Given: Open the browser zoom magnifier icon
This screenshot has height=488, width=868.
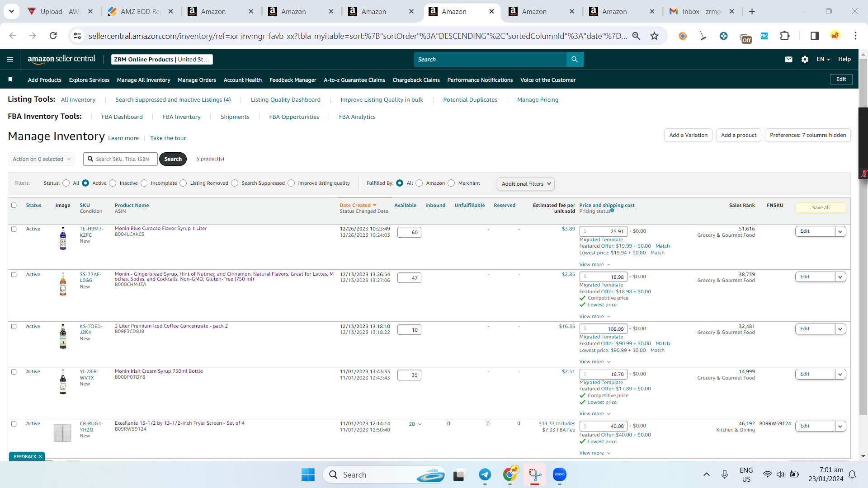Looking at the screenshot, I should click(636, 36).
